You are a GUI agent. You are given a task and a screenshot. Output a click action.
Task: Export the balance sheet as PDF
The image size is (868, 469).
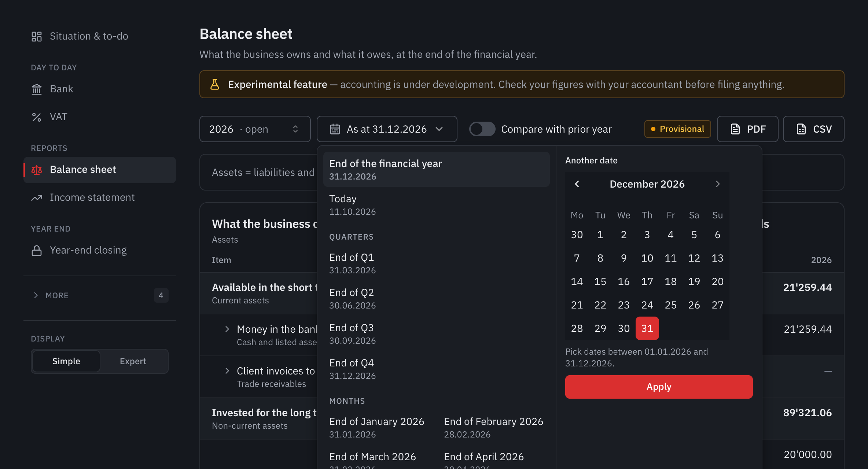click(x=748, y=129)
